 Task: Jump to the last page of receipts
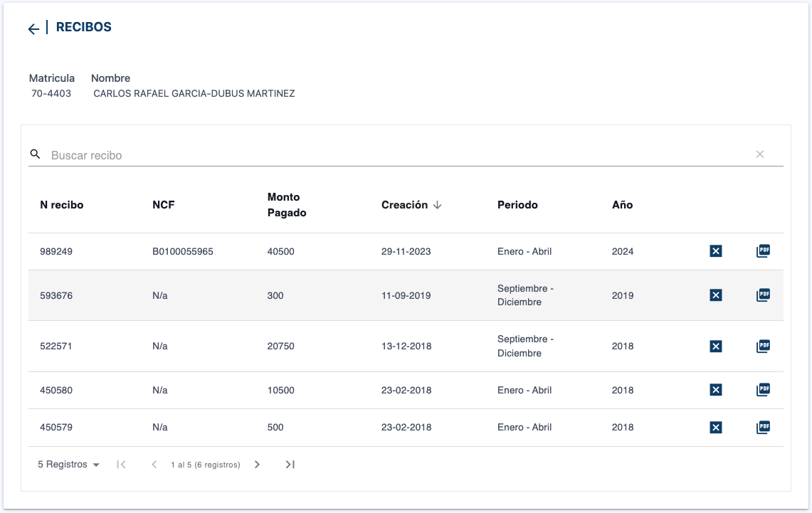click(290, 465)
